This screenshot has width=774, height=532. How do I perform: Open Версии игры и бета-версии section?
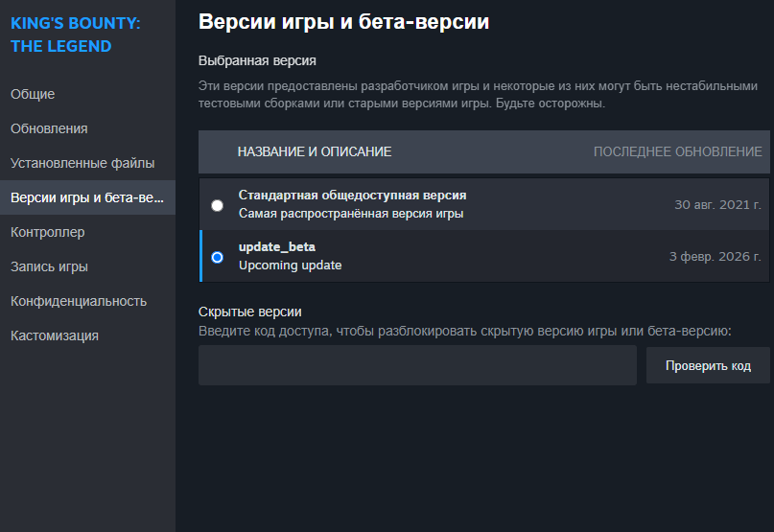[x=87, y=197]
